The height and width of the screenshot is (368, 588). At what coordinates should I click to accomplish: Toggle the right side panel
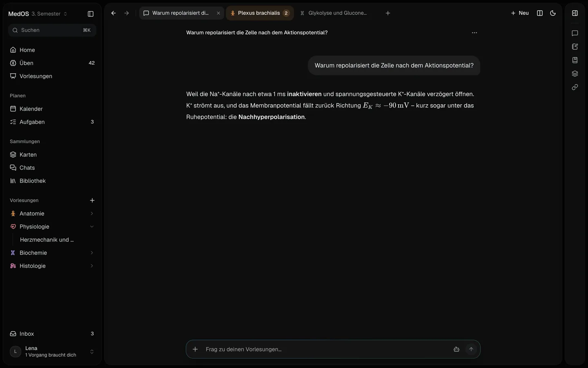pyautogui.click(x=575, y=13)
